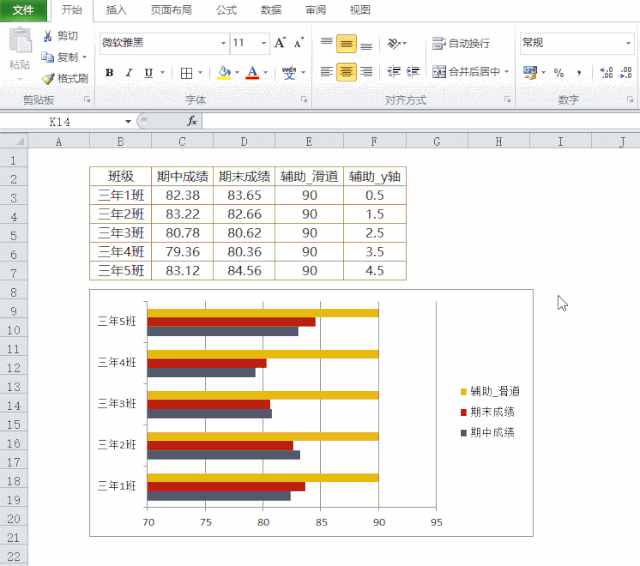The width and height of the screenshot is (640, 566).
Task: Click the 期末成绩 legend entry
Action: pos(487,412)
